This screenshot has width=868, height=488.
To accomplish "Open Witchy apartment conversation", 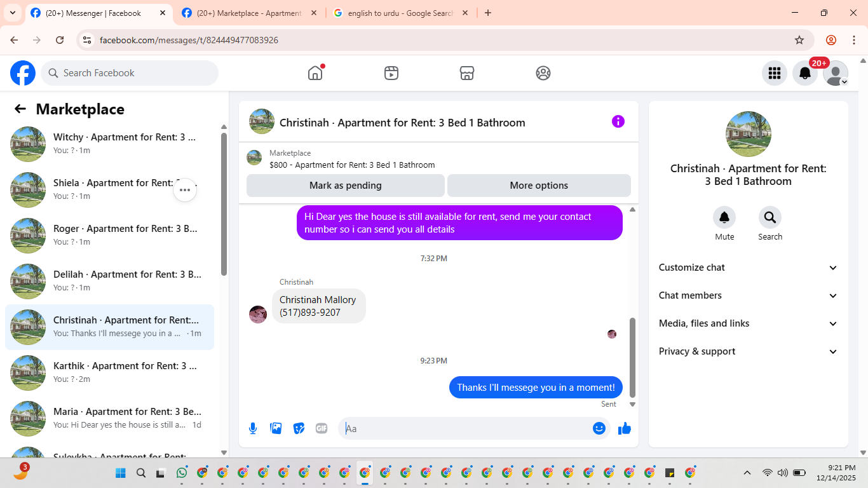I will coord(109,144).
